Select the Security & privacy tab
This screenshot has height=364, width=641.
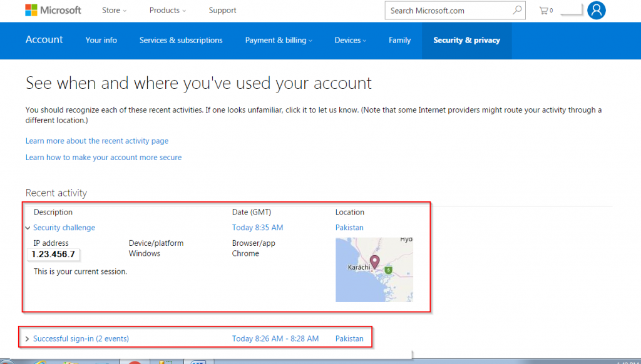466,41
